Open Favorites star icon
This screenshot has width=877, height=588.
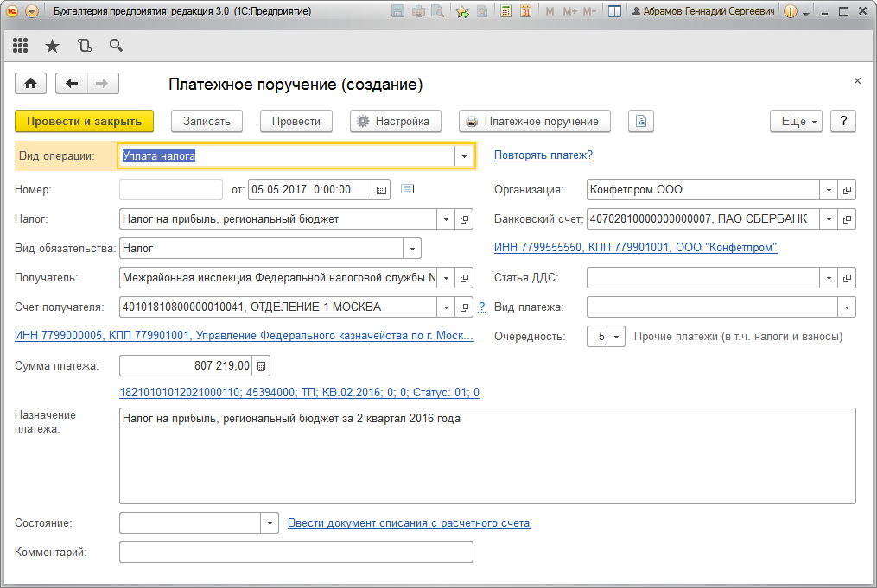(x=52, y=46)
